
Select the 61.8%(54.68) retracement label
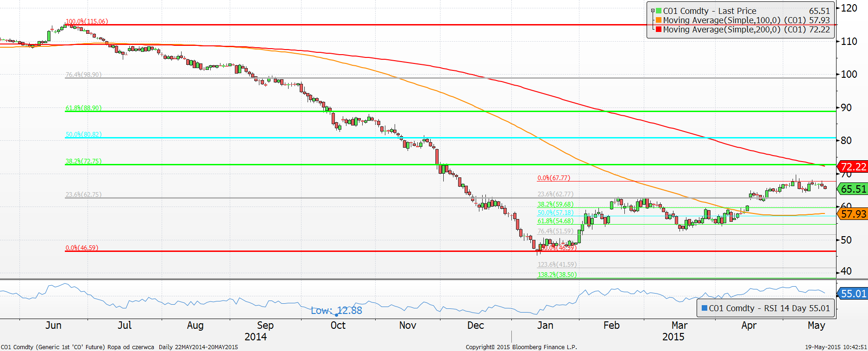click(555, 221)
